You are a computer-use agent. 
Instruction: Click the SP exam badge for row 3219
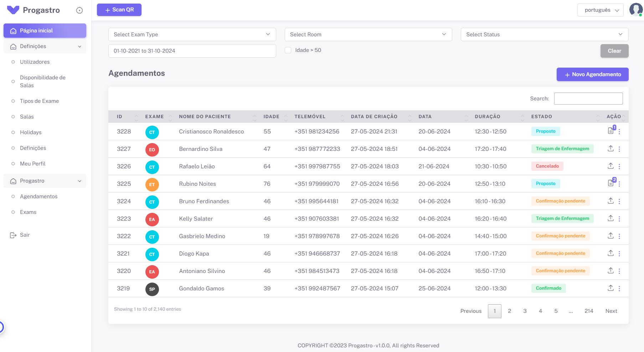click(x=152, y=289)
